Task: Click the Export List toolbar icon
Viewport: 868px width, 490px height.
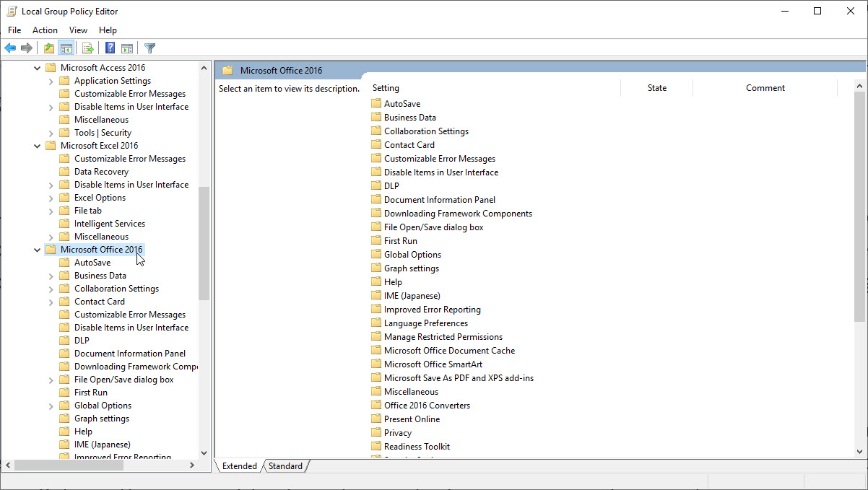Action: tap(87, 48)
